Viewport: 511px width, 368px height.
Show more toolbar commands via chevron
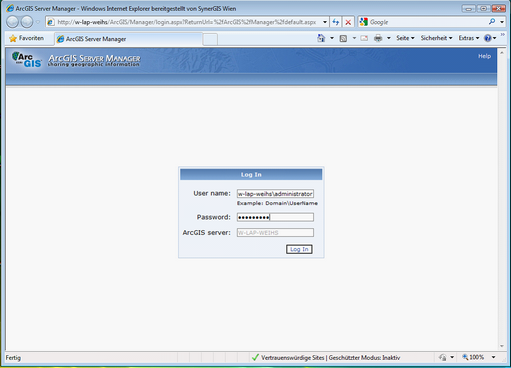[x=502, y=35]
